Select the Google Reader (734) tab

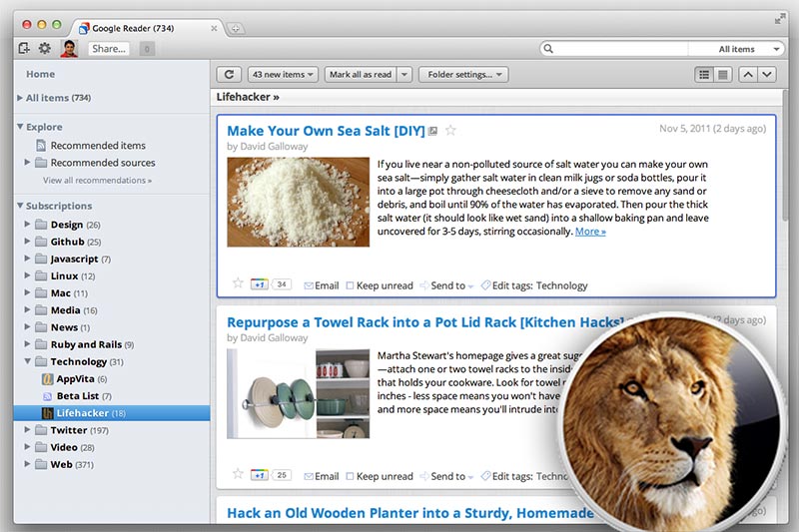[148, 29]
